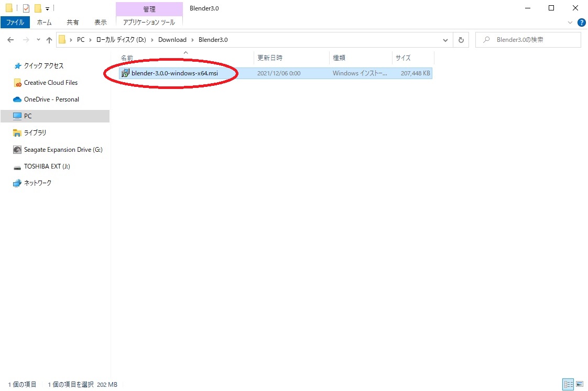Click the TOSHIBA EXT drive icon
The image size is (588, 391).
[x=17, y=167]
